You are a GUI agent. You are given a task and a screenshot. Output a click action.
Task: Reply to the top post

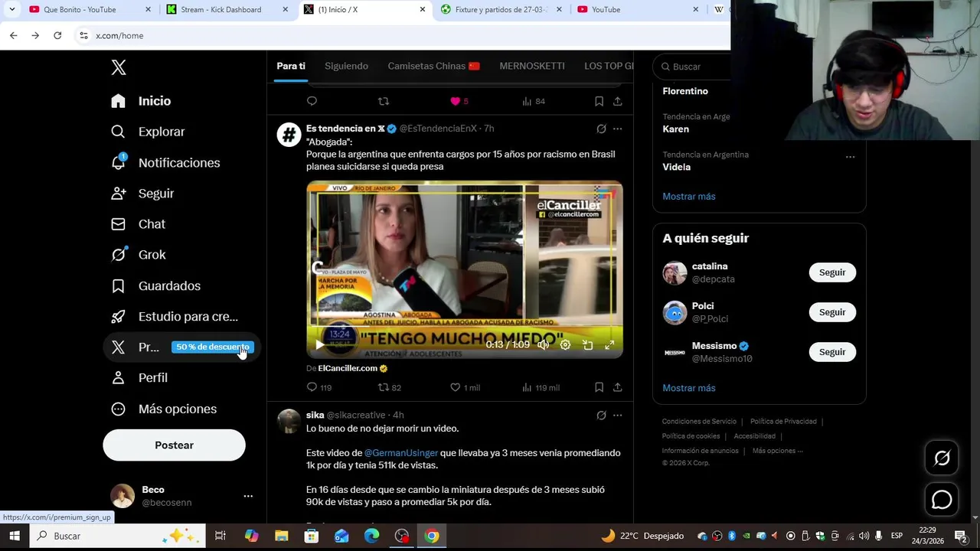point(312,101)
